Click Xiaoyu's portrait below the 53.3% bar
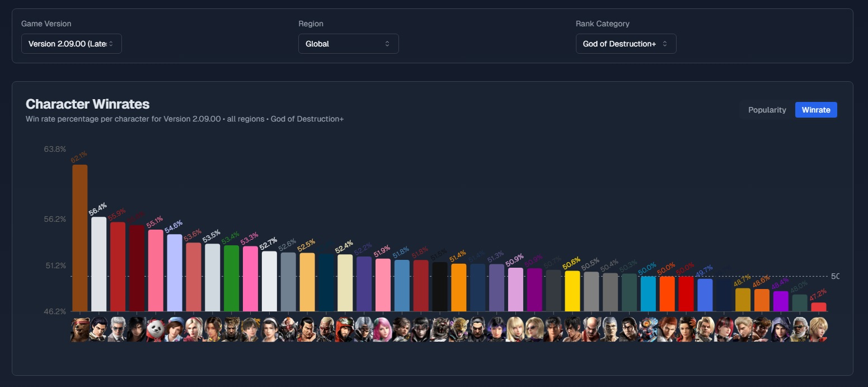 250,329
